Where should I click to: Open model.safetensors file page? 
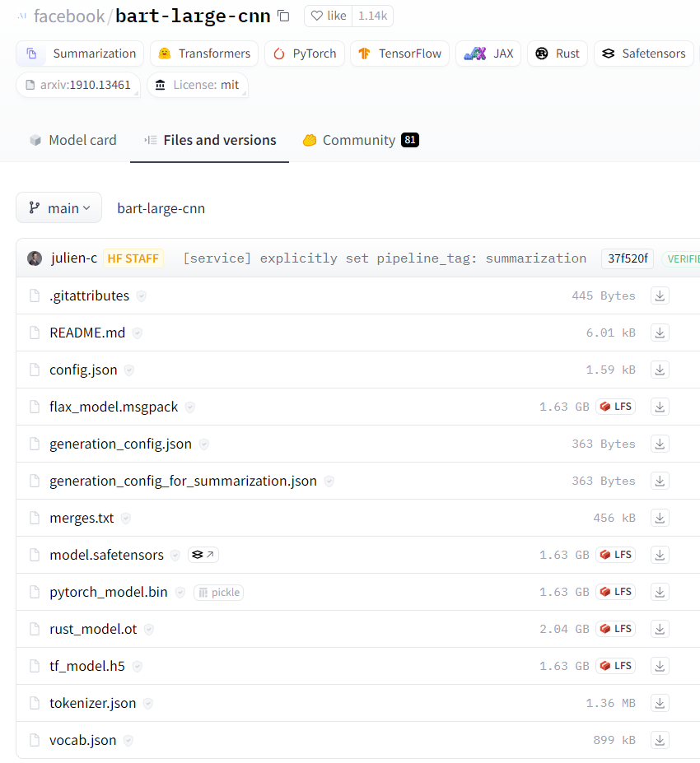(106, 555)
